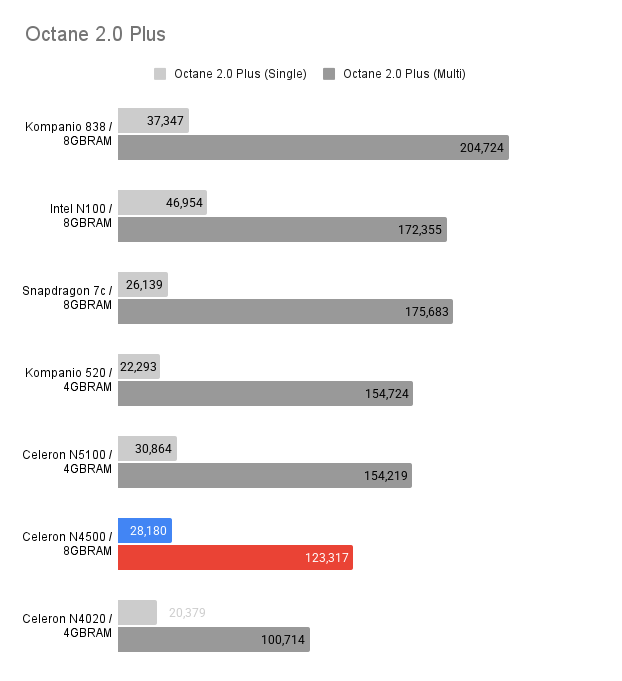Select the Celeron N5100 multi bar 154,219
622x681 pixels.
point(265,476)
